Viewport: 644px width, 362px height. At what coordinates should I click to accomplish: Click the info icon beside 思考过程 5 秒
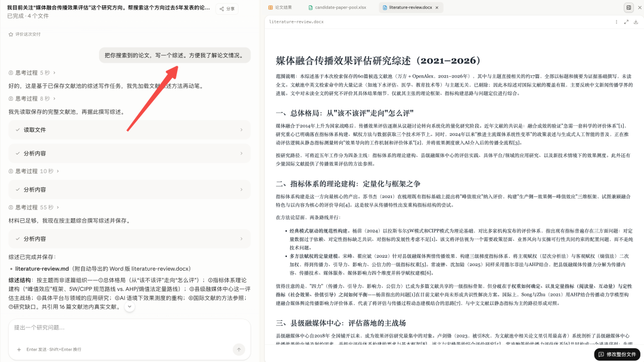pyautogui.click(x=11, y=73)
